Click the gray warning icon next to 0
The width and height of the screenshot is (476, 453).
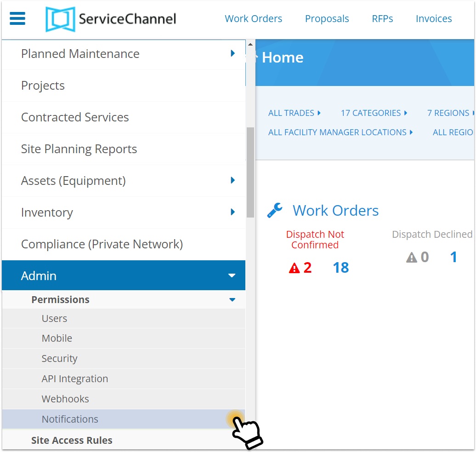412,258
